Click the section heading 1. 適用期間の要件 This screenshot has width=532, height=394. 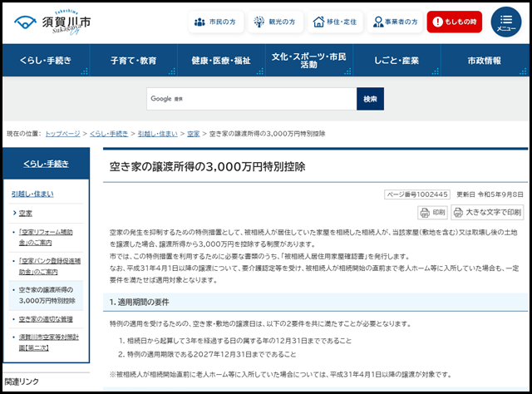139,302
